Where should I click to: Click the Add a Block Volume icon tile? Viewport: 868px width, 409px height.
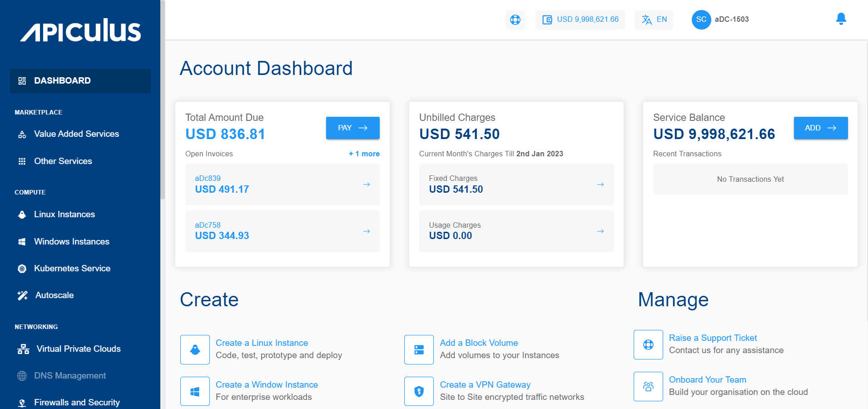419,349
